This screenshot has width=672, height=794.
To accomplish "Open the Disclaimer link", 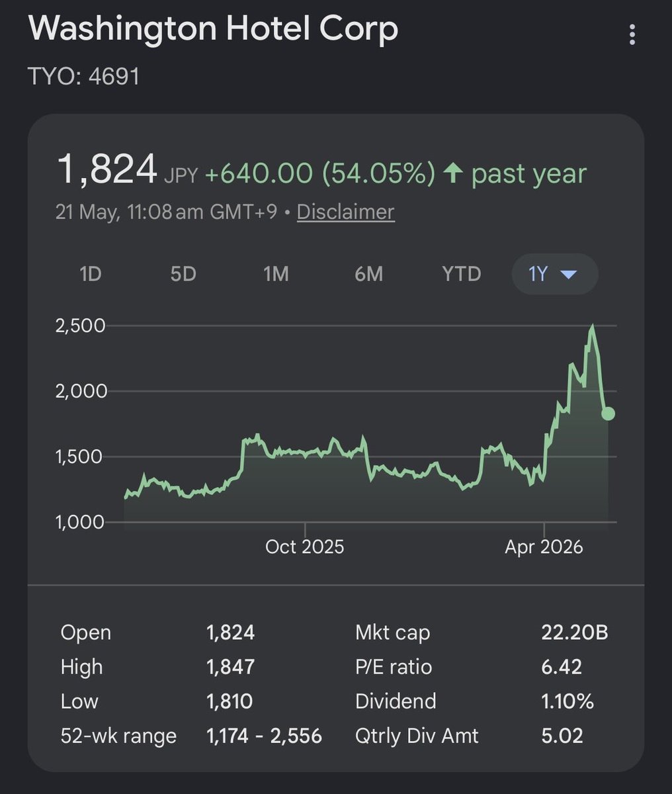I will tap(345, 212).
